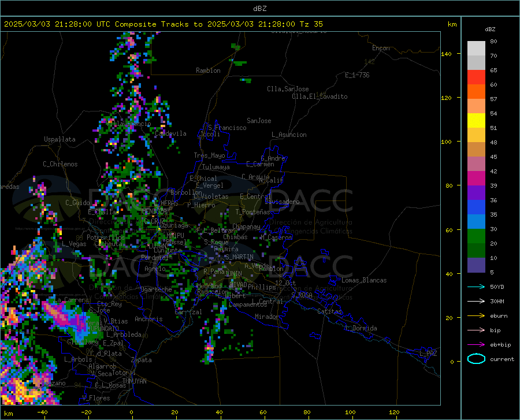Click the yellow 54 dBZ legend swatch
The height and width of the screenshot is (420, 520).
pos(476,121)
